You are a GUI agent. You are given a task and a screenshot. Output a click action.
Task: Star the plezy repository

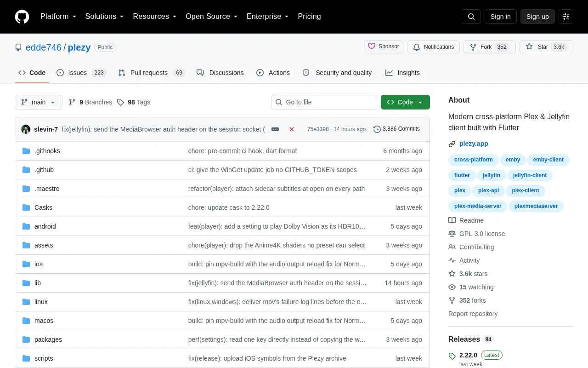pyautogui.click(x=546, y=47)
